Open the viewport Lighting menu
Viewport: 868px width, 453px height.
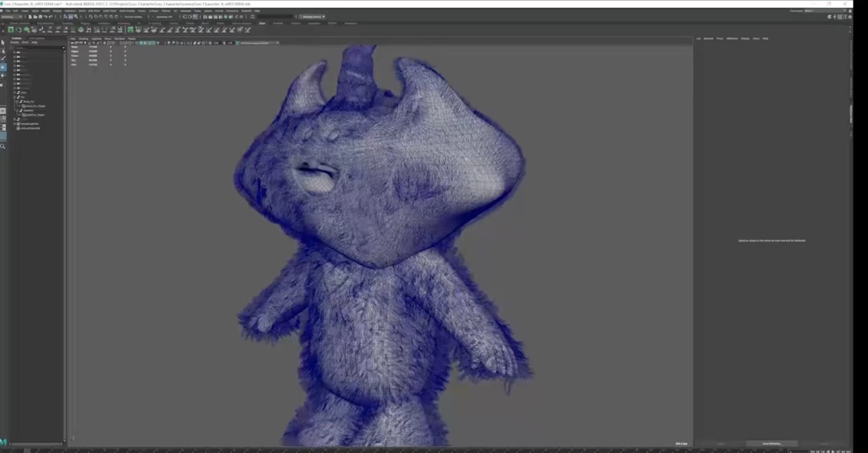click(96, 39)
